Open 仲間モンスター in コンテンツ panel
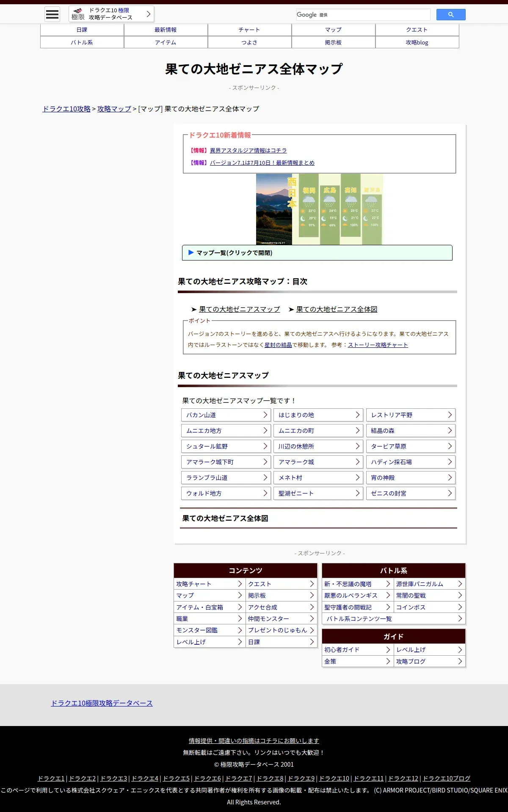The height and width of the screenshot is (812, 508). (x=282, y=619)
